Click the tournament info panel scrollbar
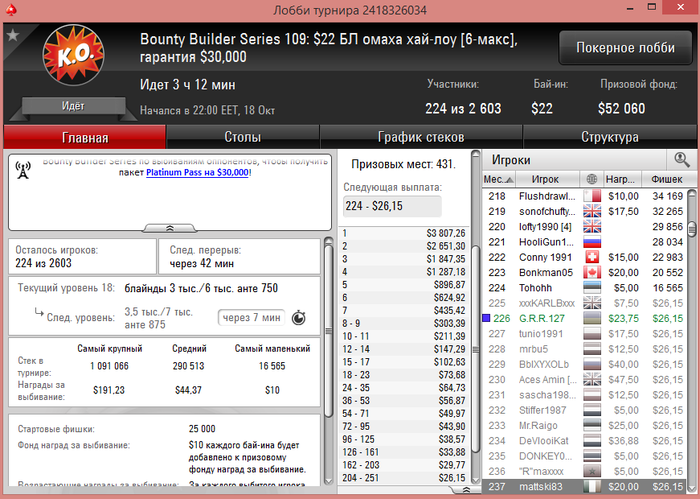 329,331
